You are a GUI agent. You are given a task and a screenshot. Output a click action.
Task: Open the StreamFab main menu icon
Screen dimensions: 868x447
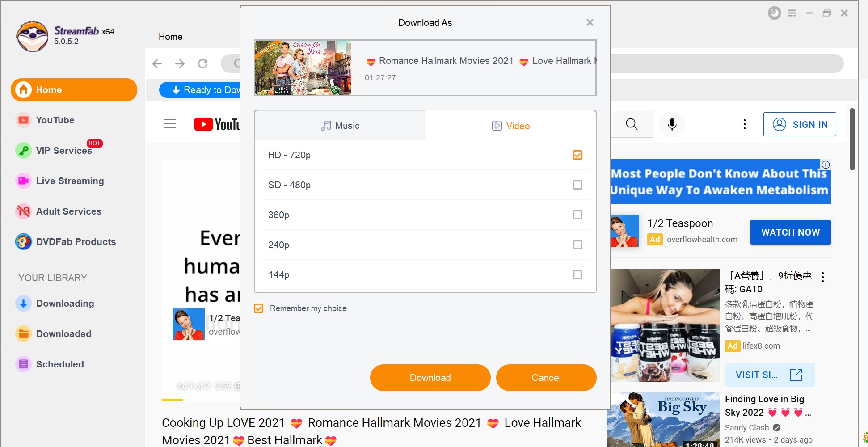pos(792,13)
